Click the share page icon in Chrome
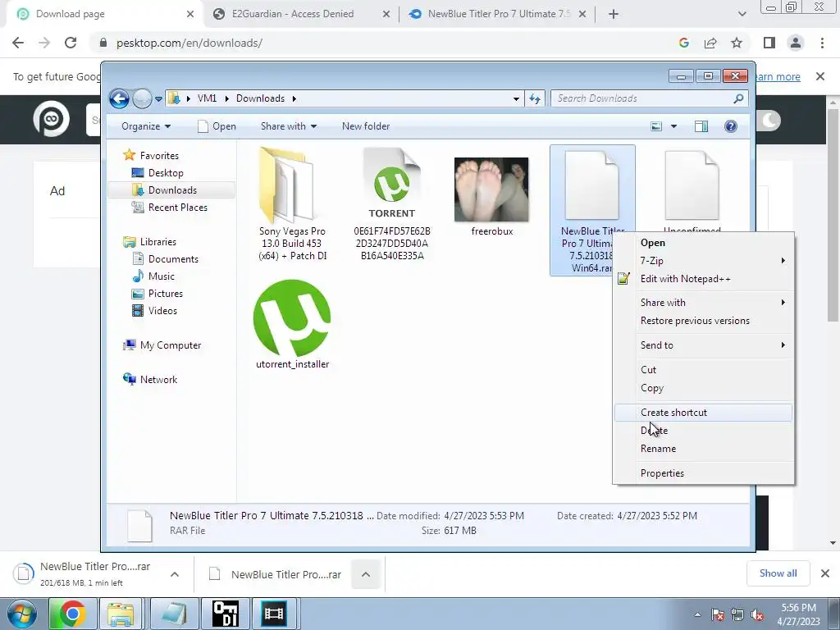 point(710,43)
